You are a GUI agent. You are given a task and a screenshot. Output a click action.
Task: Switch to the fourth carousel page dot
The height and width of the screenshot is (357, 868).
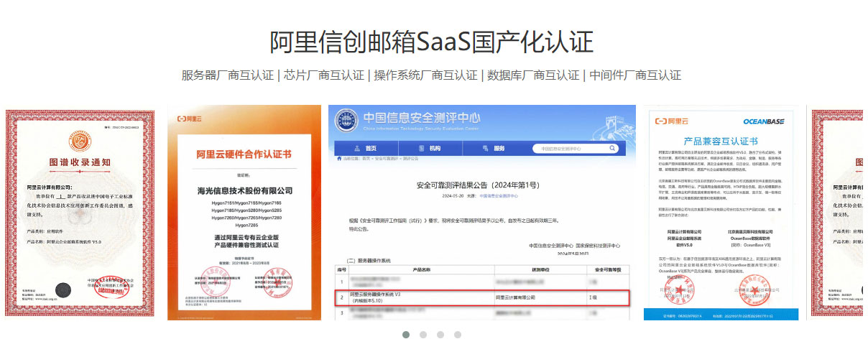458,335
